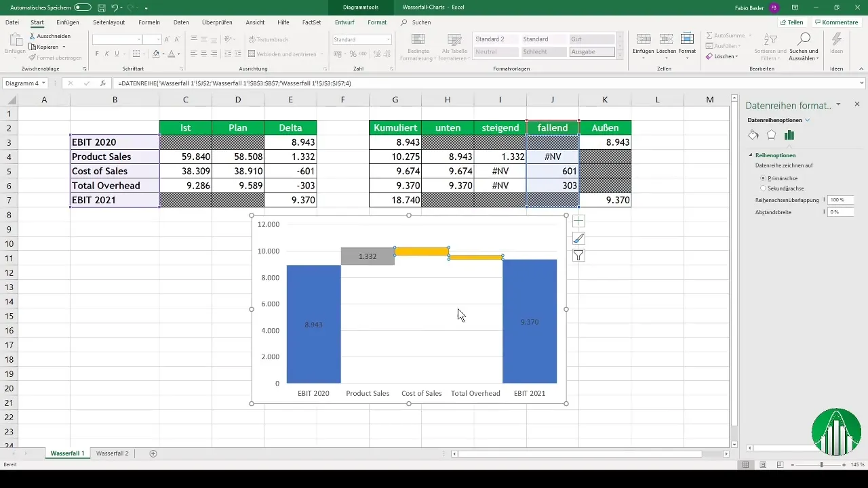Image resolution: width=868 pixels, height=488 pixels.
Task: Click the Abstandsbreite value field
Action: [x=841, y=212]
